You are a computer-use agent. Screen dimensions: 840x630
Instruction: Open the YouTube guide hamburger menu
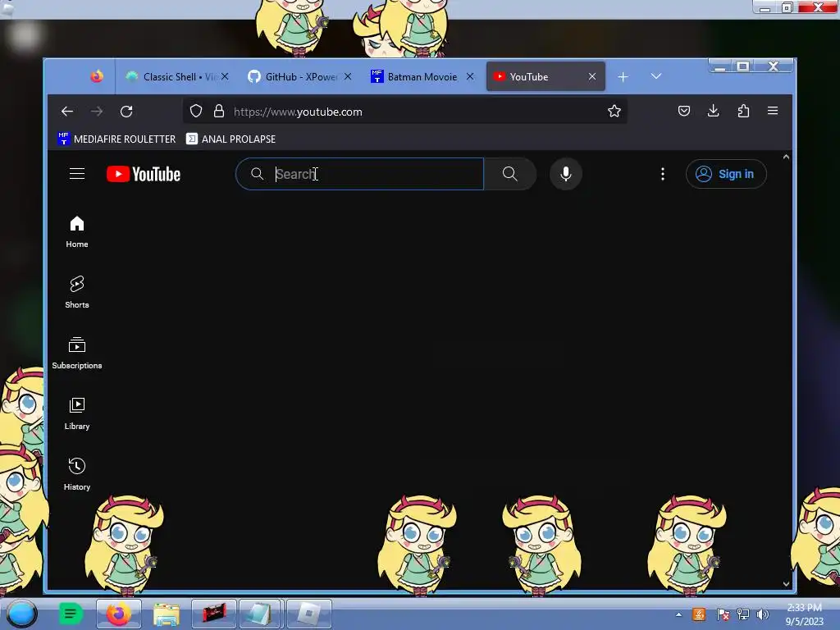tap(77, 174)
